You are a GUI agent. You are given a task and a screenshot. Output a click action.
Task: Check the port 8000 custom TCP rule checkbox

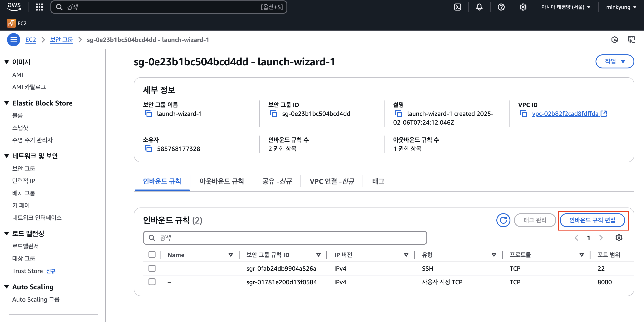(x=152, y=282)
